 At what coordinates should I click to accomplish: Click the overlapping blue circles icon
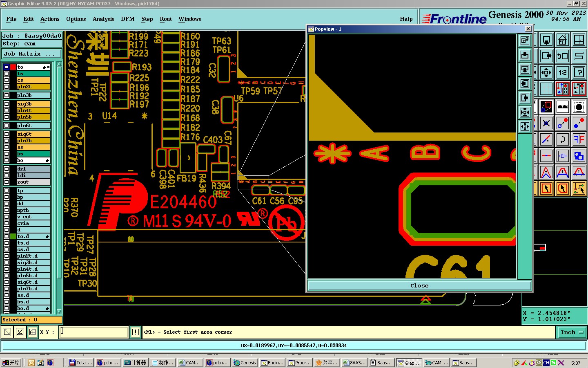(x=579, y=156)
